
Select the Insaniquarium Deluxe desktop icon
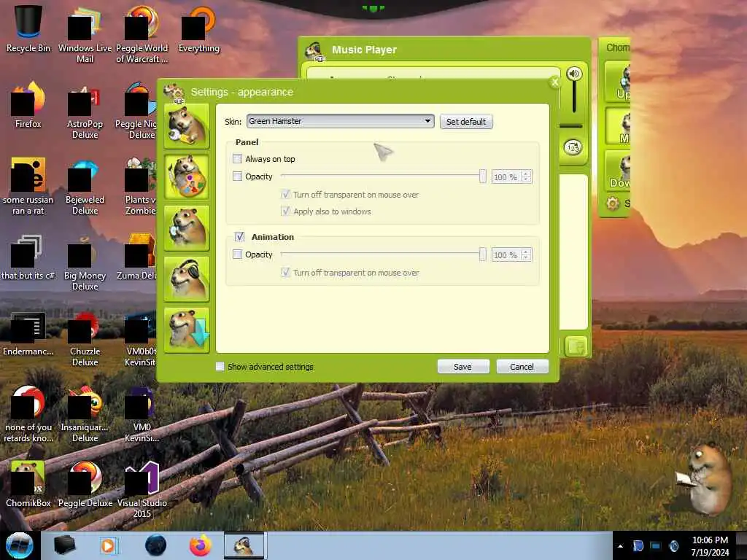(85, 414)
